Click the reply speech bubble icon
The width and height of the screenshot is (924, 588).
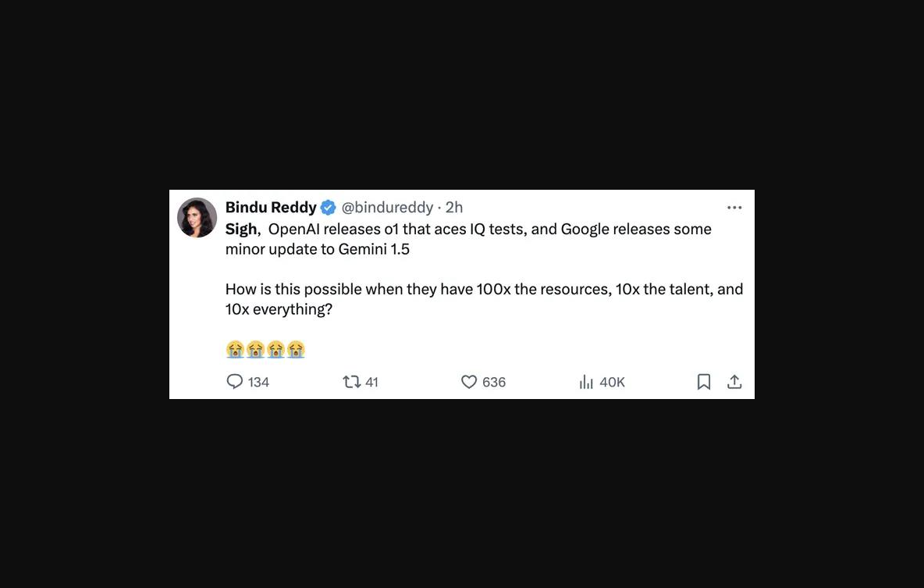click(x=235, y=382)
